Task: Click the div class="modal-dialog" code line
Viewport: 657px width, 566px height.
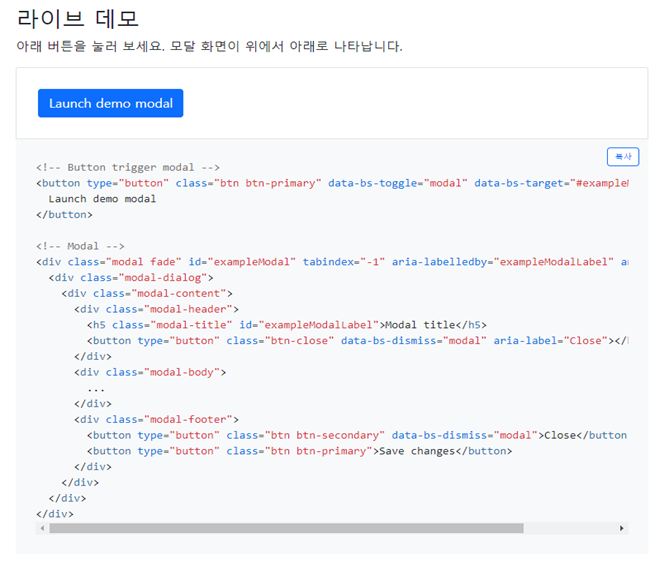Action: click(131, 278)
